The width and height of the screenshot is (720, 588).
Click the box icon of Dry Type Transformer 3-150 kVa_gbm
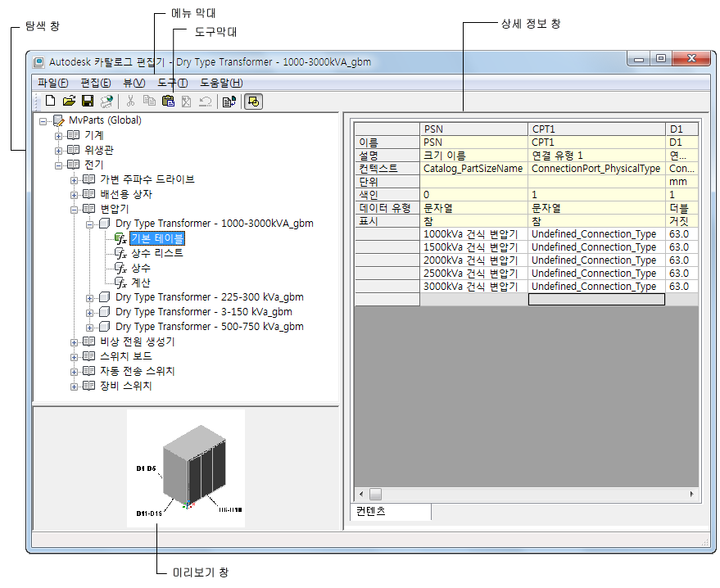[x=105, y=312]
